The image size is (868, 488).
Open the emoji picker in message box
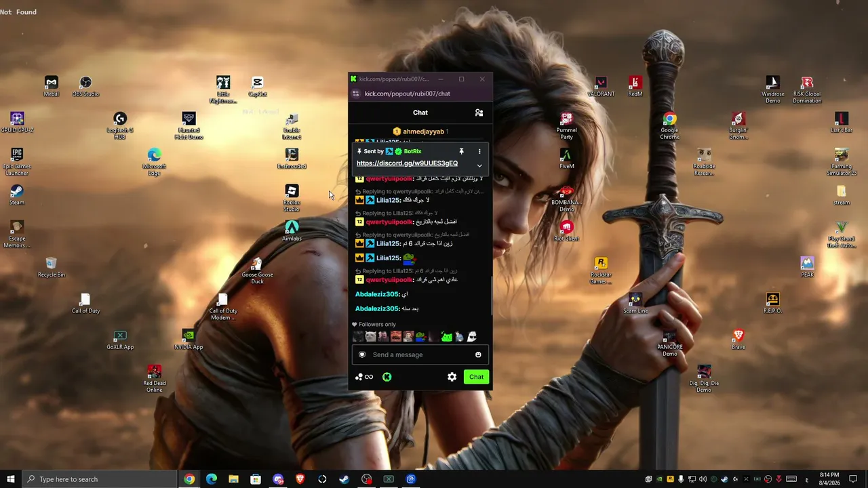478,354
